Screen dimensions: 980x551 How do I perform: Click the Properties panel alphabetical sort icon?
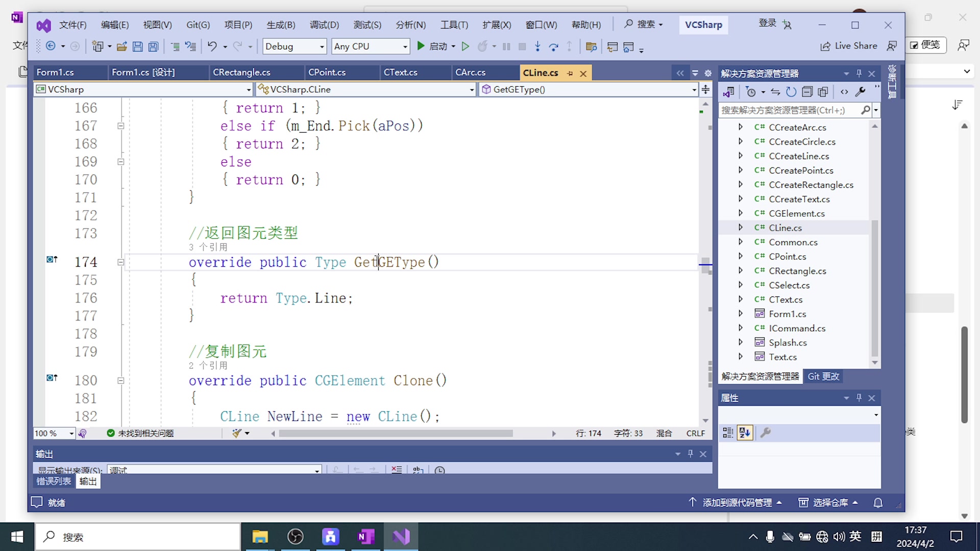(x=745, y=433)
